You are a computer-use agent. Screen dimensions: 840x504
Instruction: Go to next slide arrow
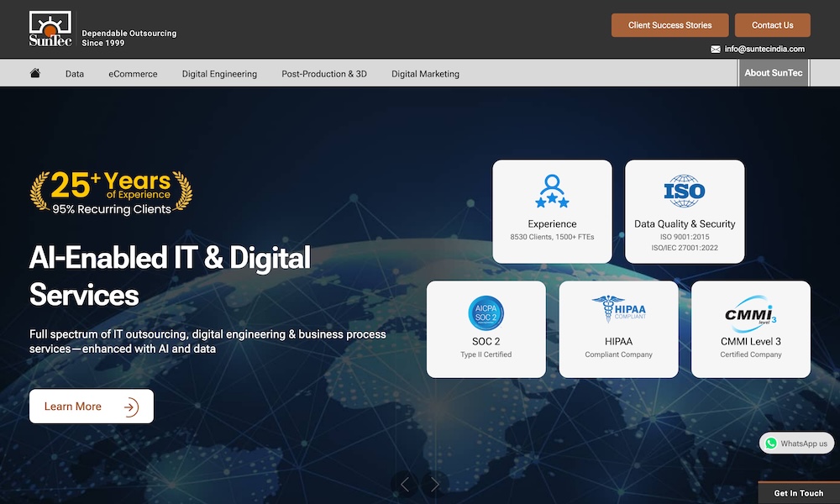tap(435, 485)
